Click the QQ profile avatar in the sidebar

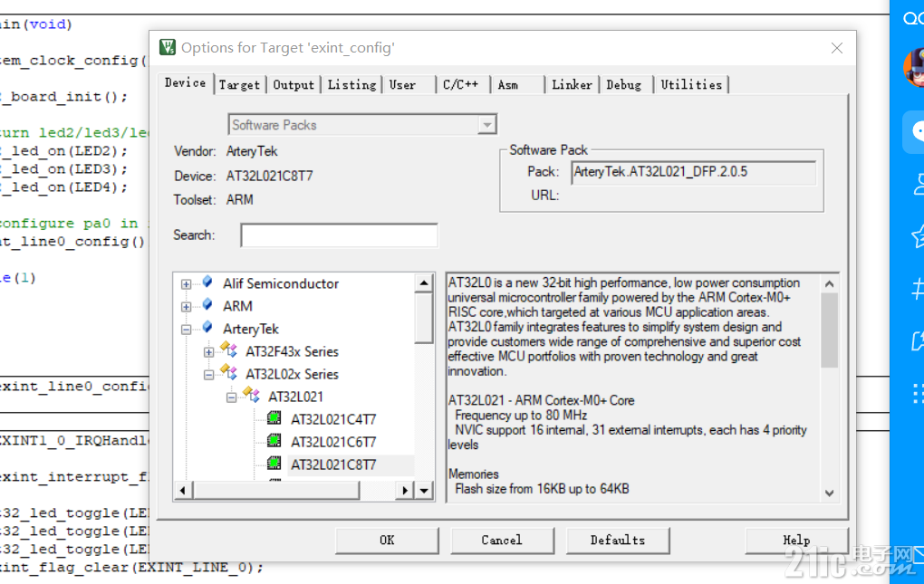click(x=914, y=68)
